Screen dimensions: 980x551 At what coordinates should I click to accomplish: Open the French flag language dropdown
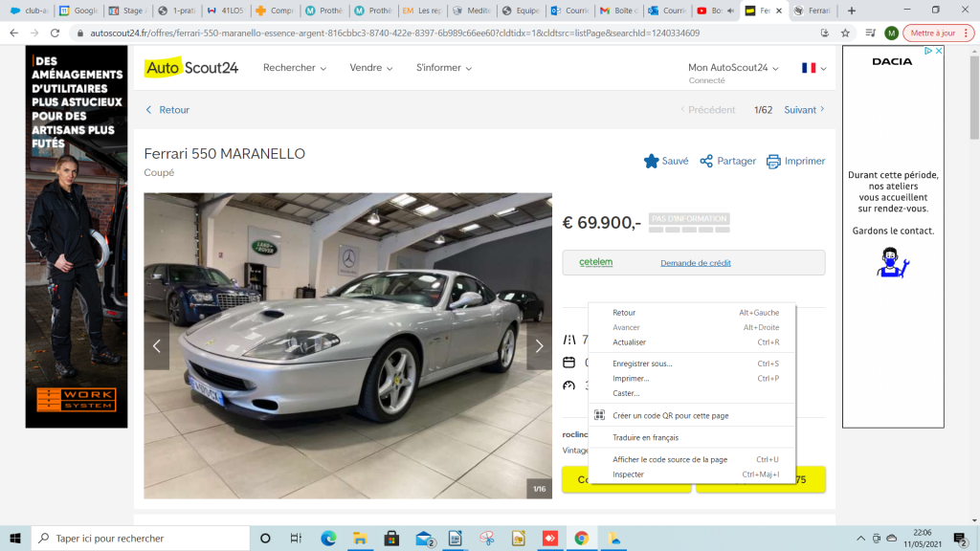click(x=813, y=68)
